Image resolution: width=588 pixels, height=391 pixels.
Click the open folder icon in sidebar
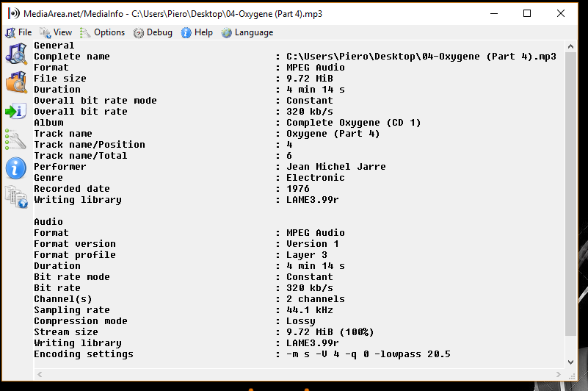click(x=16, y=82)
